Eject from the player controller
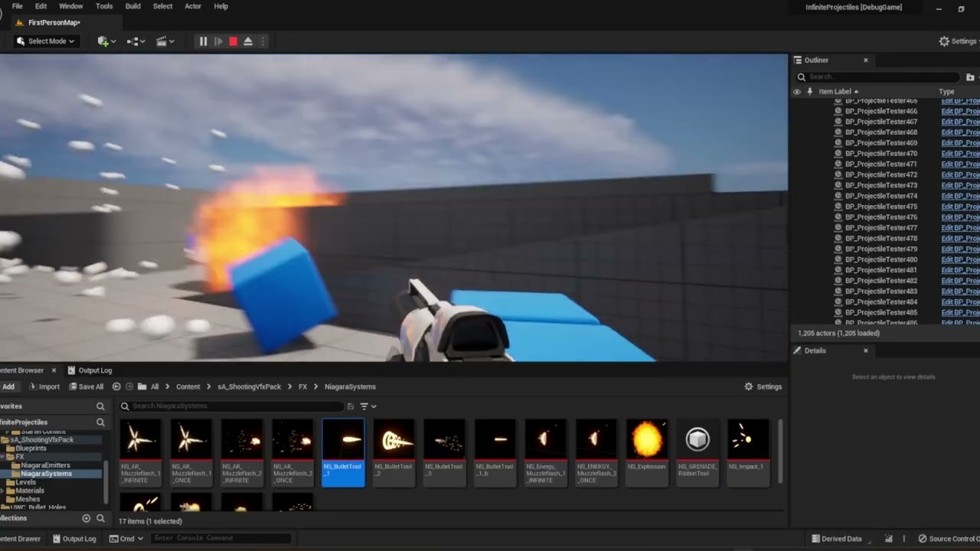980x551 pixels. (x=248, y=41)
